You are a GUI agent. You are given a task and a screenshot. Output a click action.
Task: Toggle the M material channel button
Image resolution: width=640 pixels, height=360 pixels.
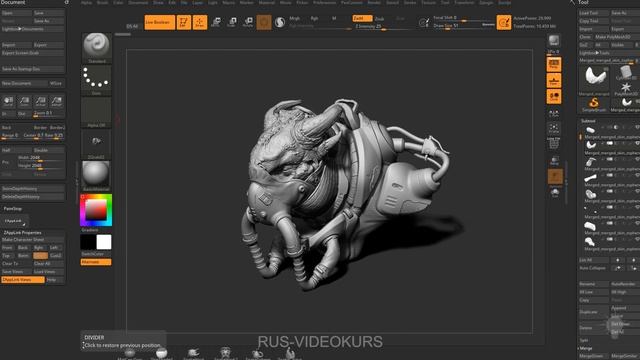click(334, 18)
